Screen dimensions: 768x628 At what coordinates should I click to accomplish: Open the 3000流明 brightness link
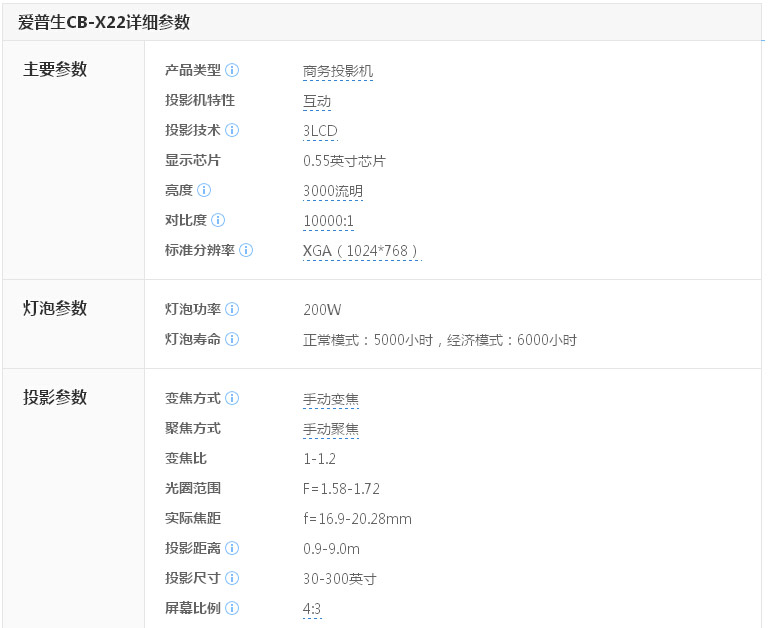click(333, 191)
